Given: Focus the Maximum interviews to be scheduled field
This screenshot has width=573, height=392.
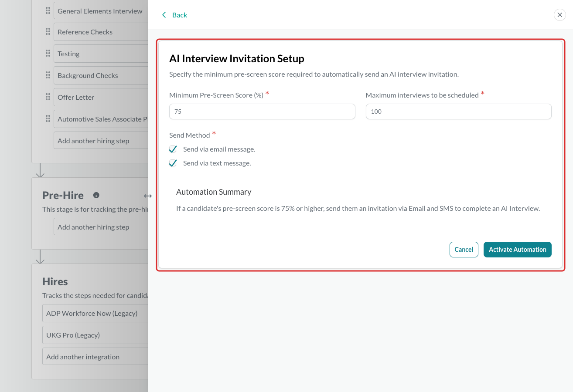Looking at the screenshot, I should pyautogui.click(x=459, y=112).
